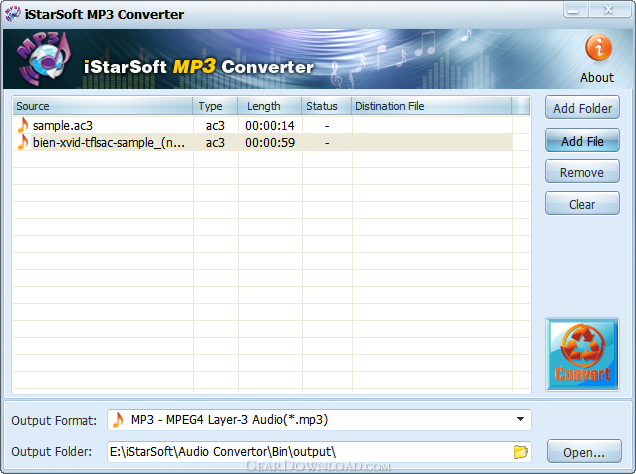Image resolution: width=636 pixels, height=474 pixels.
Task: Close the iStarSoft MP3 Converter window
Action: [609, 10]
